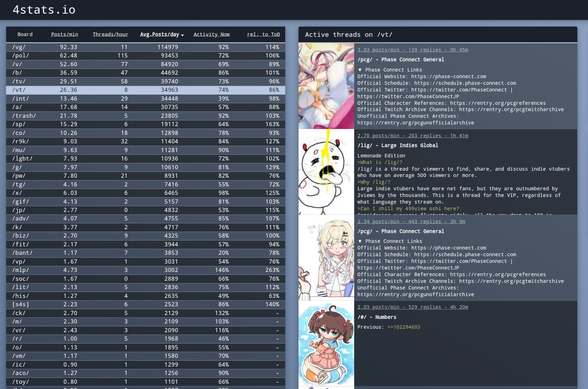The width and height of the screenshot is (588, 389).
Task: Select the /v/ board row
Action: pyautogui.click(x=146, y=64)
